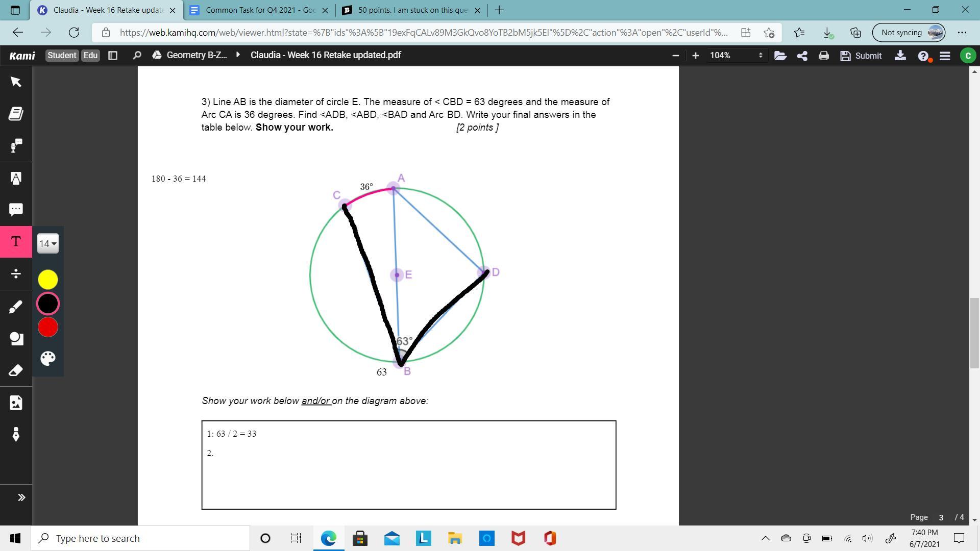This screenshot has height=551, width=980.
Task: Select the arrow Select tool
Action: pos(16,82)
